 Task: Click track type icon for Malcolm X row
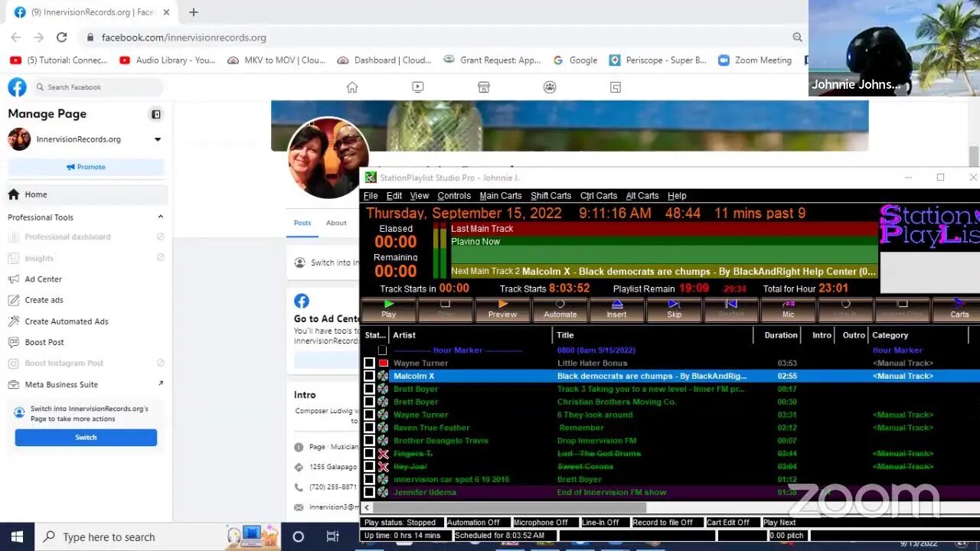tap(383, 376)
